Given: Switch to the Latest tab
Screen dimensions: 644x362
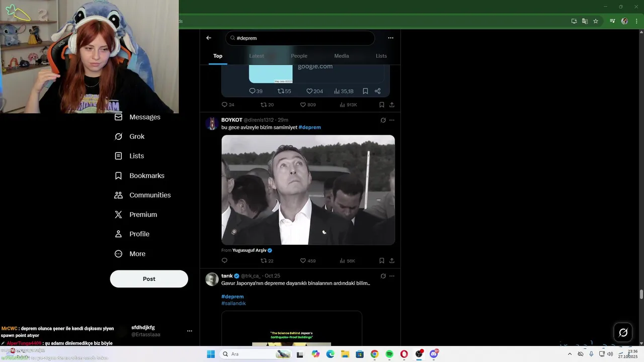Looking at the screenshot, I should coord(257,56).
